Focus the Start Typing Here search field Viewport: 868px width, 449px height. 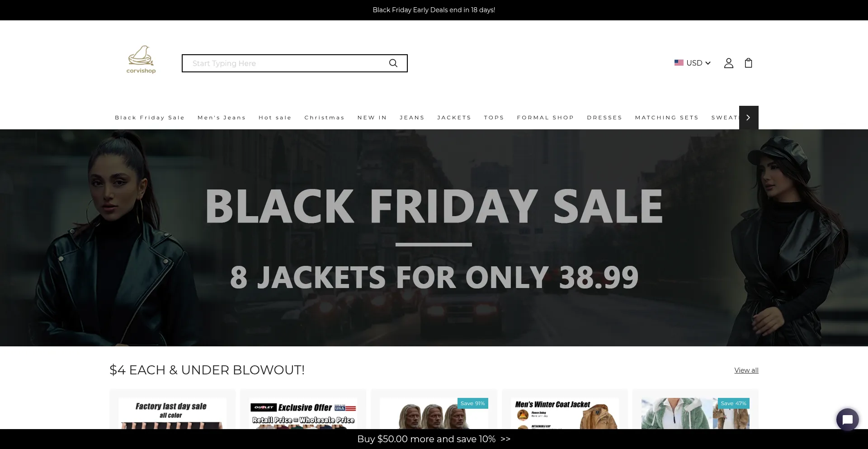288,63
